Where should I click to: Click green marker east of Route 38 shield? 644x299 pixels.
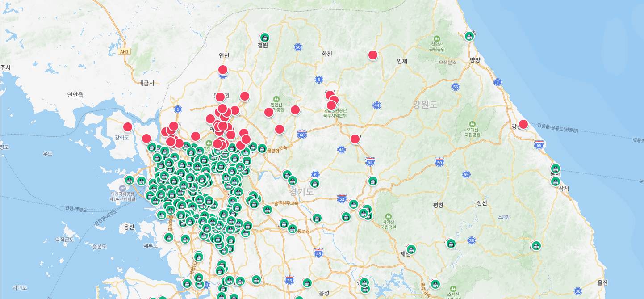[536, 245]
